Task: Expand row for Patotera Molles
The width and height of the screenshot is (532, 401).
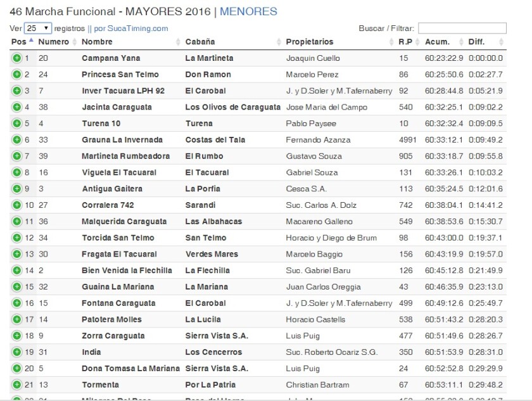Action: [16, 319]
